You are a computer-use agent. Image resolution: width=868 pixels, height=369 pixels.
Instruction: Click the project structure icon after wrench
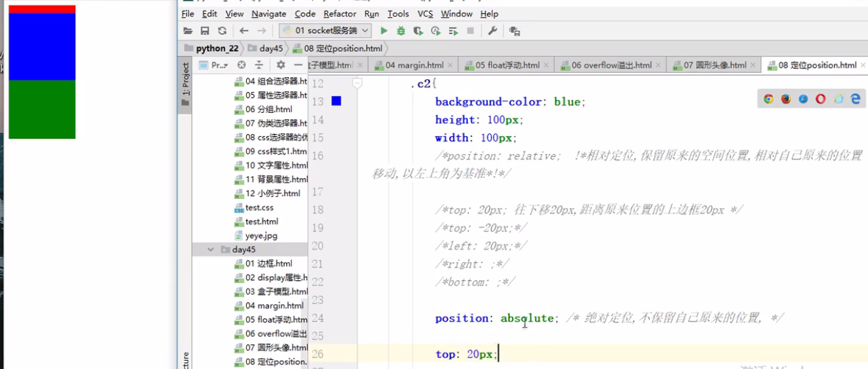(514, 31)
